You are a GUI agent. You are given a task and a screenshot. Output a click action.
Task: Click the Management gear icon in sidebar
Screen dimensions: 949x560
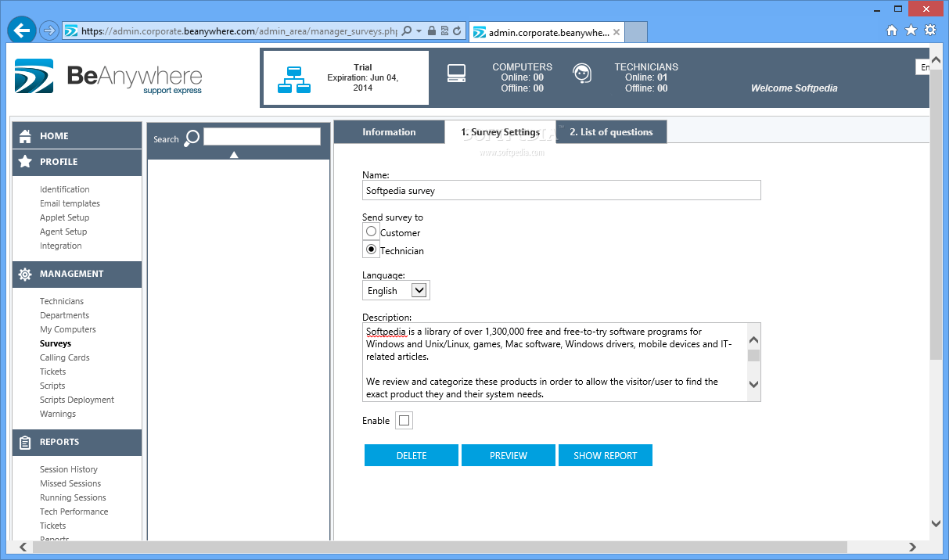(25, 275)
